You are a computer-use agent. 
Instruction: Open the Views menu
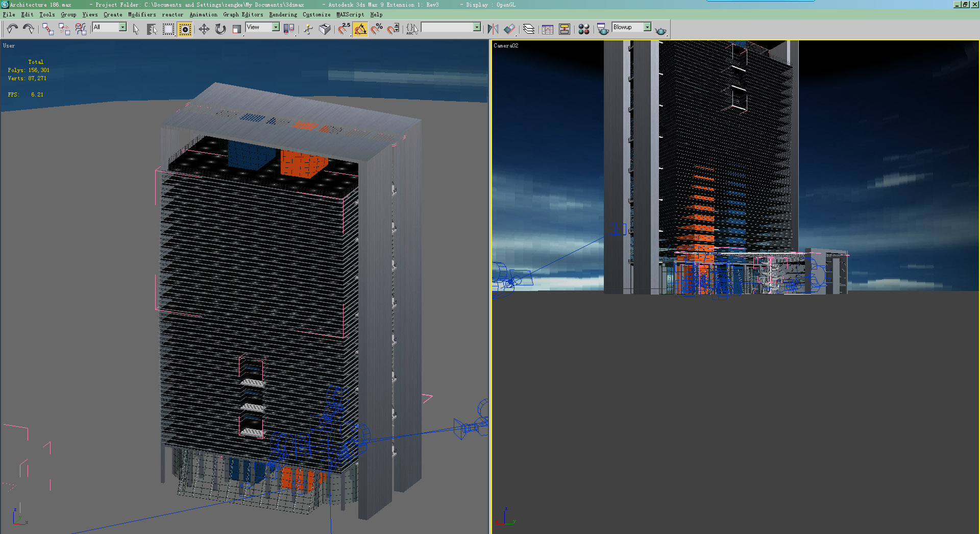[x=90, y=14]
